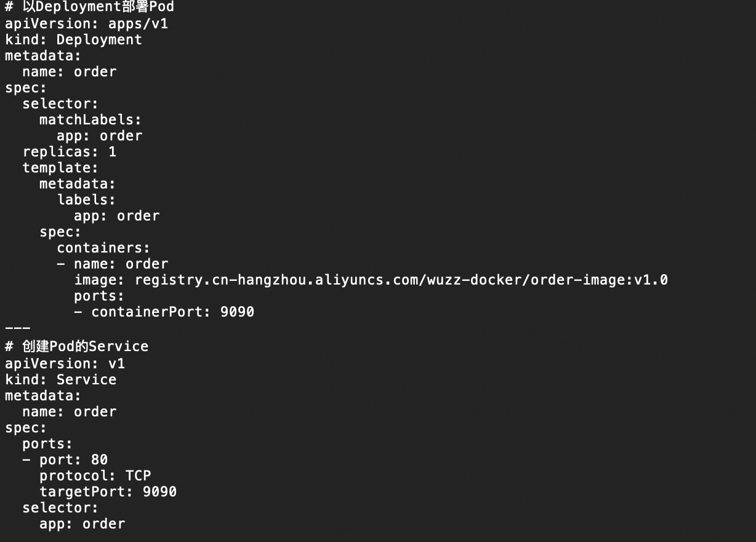
Task: Click the 'protocol: TCP' line
Action: (x=95, y=475)
